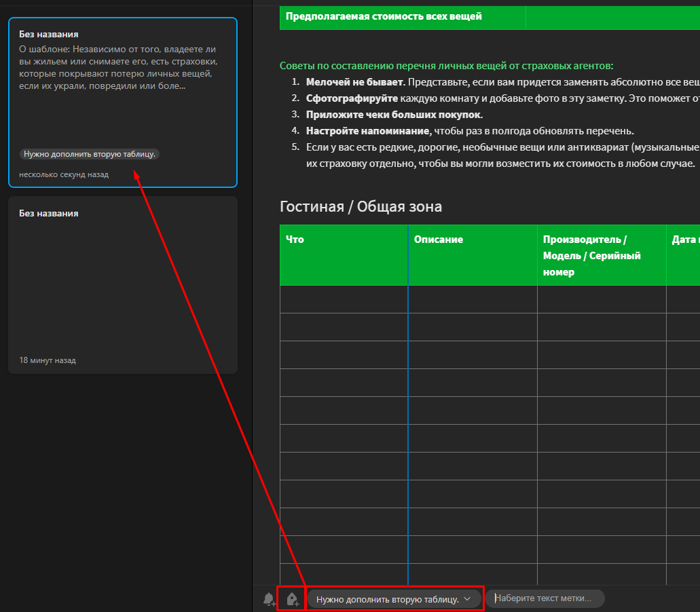The image size is (700, 612).
Task: Expand the tag chevron in the bottom bar
Action: point(467,599)
